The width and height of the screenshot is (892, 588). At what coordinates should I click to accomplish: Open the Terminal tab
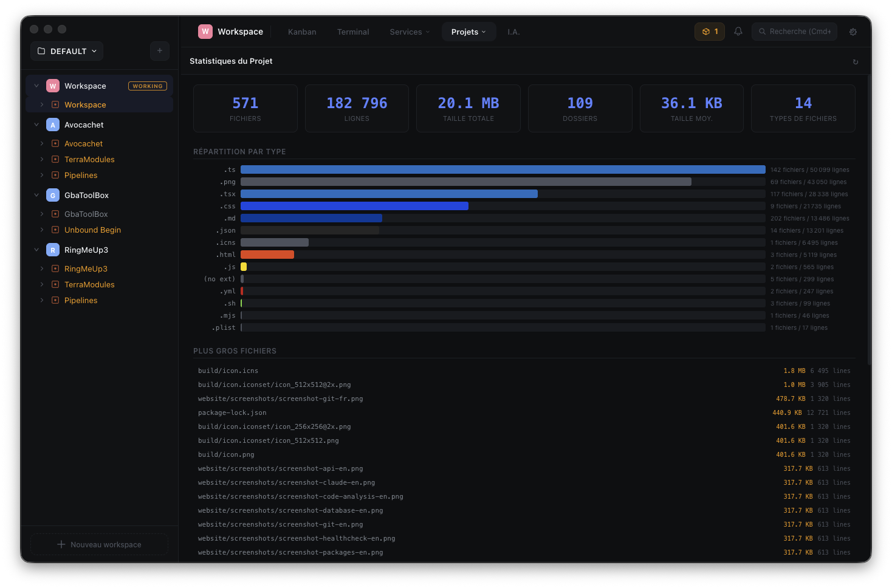[353, 32]
